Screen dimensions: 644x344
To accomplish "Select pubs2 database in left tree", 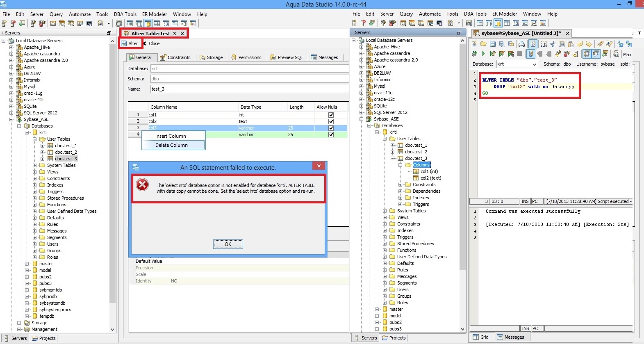I will point(46,277).
